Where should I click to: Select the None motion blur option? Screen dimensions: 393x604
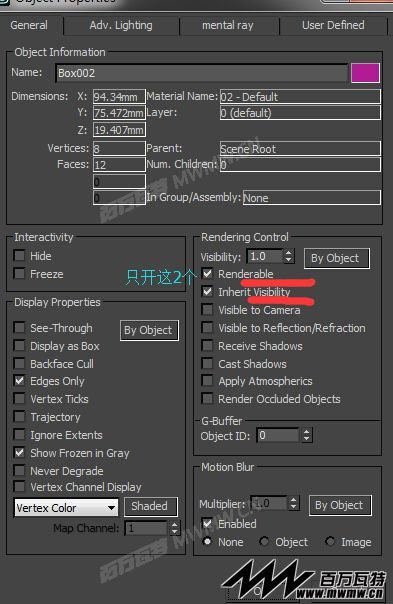pyautogui.click(x=208, y=542)
